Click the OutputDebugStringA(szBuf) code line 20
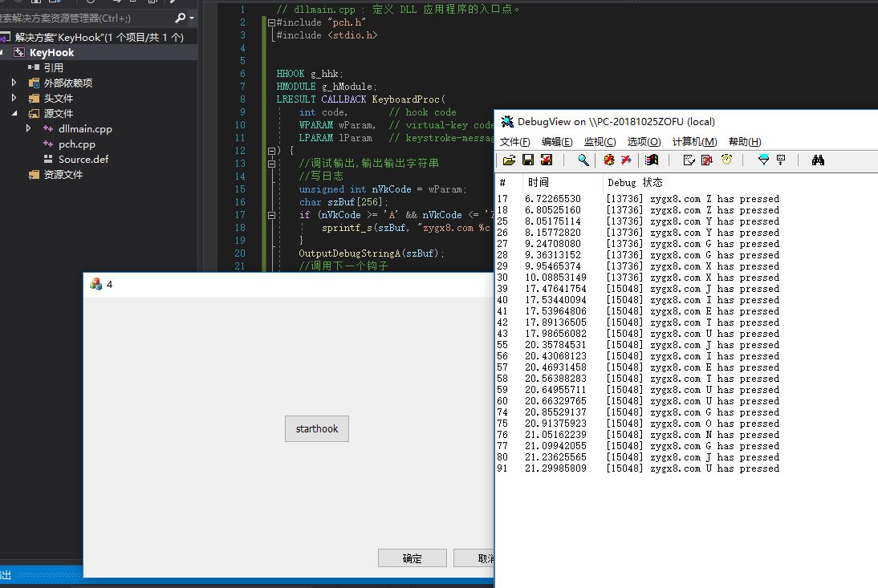The width and height of the screenshot is (878, 588). [372, 253]
